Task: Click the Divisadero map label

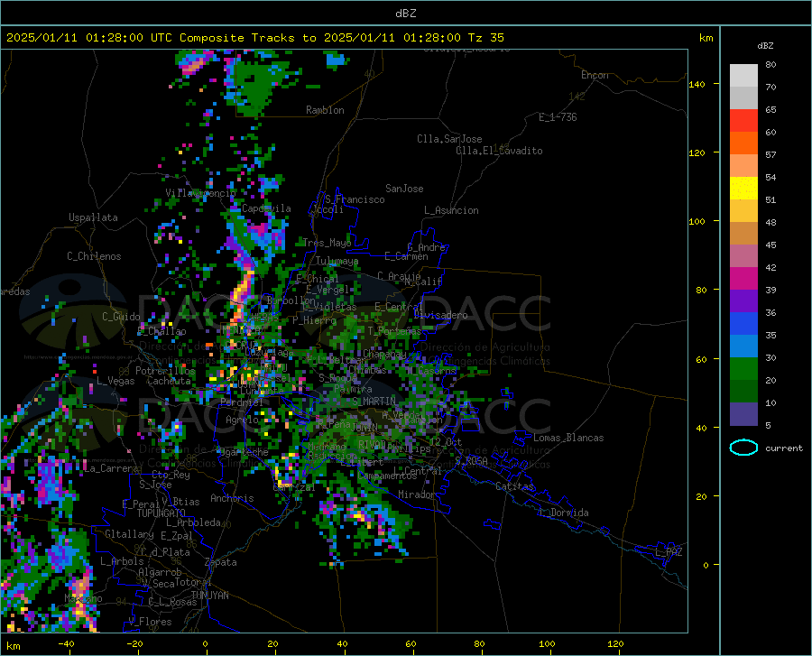Action: click(x=440, y=315)
